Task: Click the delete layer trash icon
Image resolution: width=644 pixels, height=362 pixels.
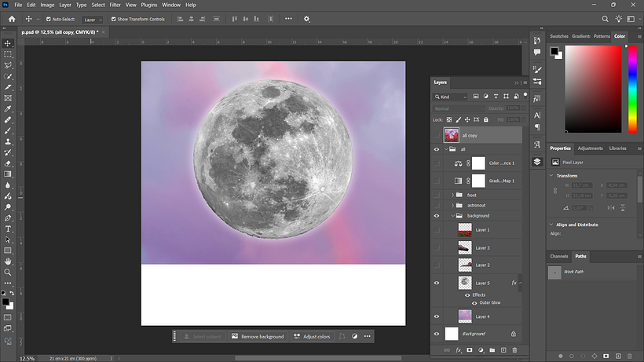Action: point(514,350)
